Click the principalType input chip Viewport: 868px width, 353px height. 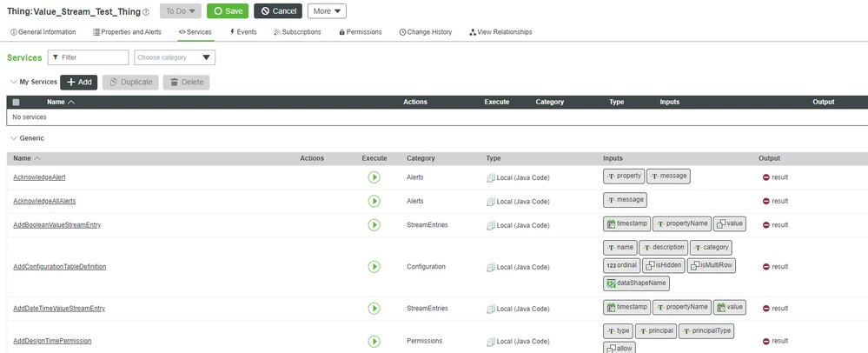(706, 331)
